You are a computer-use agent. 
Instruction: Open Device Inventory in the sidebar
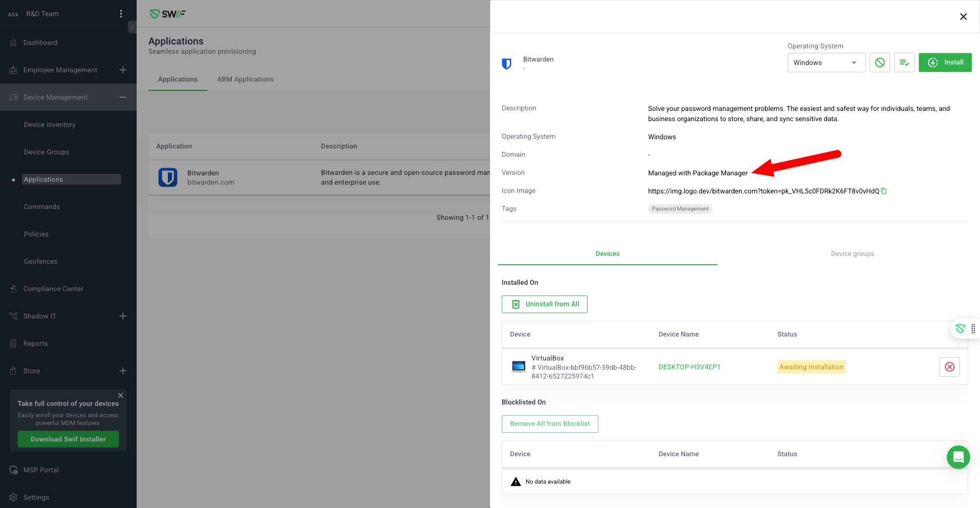[x=50, y=125]
